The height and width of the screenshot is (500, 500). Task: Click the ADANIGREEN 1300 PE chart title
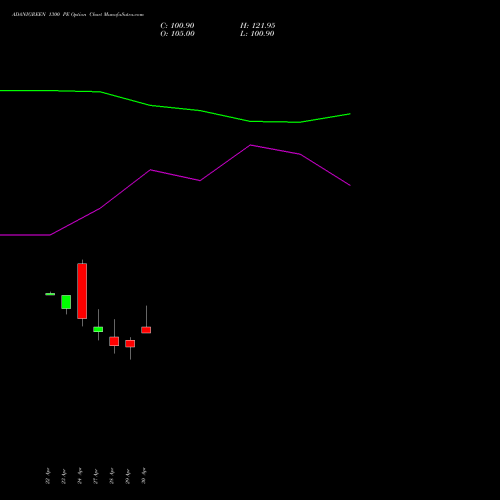coord(78,15)
